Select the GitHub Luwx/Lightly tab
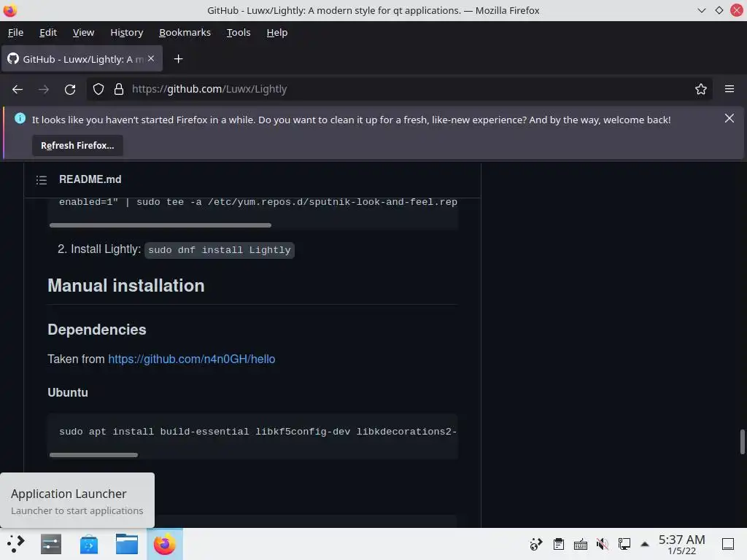Viewport: 747px width, 560px height. [82, 59]
